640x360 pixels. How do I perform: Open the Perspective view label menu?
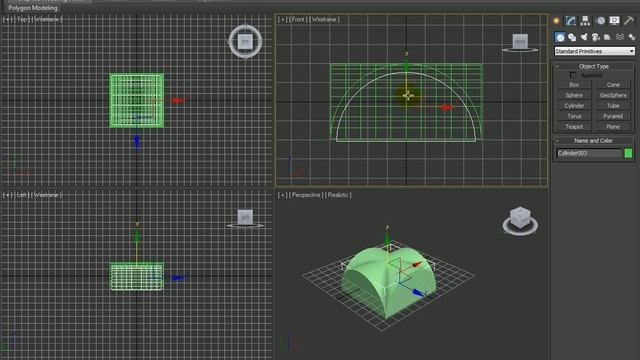pos(306,195)
